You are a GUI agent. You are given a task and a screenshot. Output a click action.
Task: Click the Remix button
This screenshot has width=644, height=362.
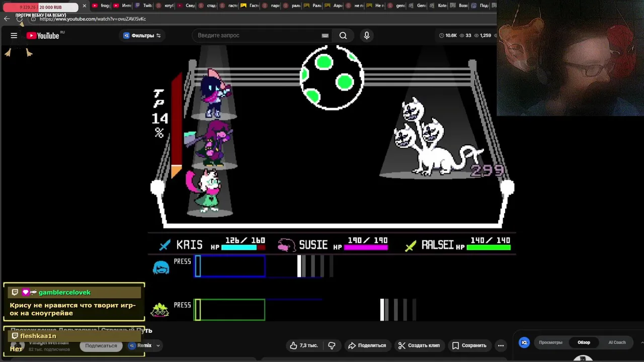140,345
